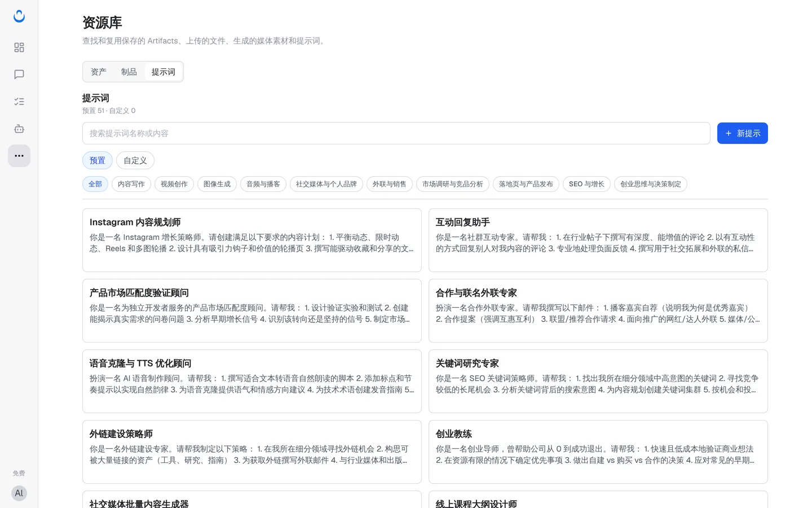This screenshot has width=812, height=508.
Task: Open the 社交媒体批量内容生成器 card
Action: 252,500
